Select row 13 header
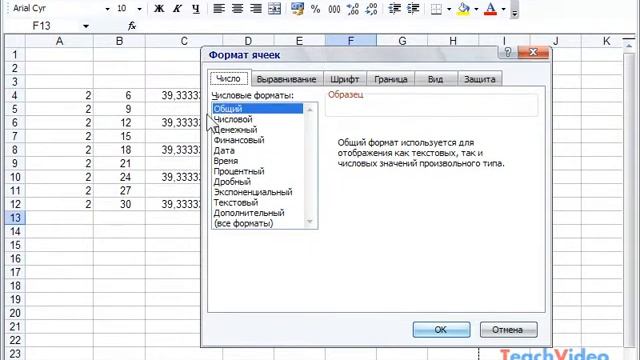Image resolution: width=640 pixels, height=360 pixels. 15,218
